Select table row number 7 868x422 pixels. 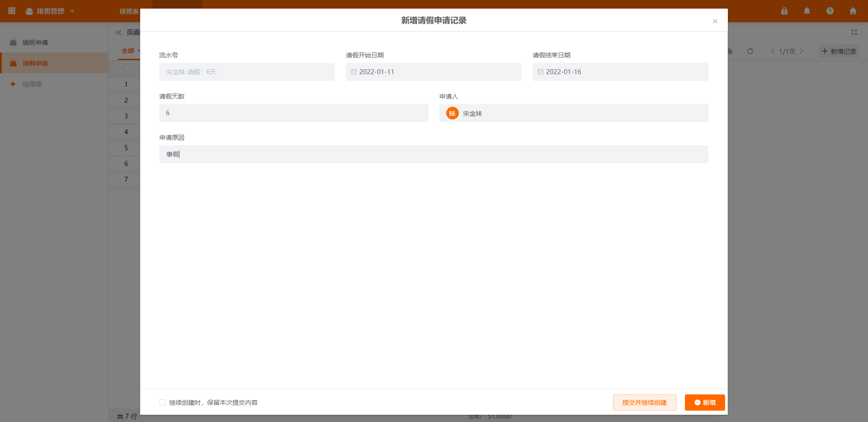pyautogui.click(x=126, y=180)
